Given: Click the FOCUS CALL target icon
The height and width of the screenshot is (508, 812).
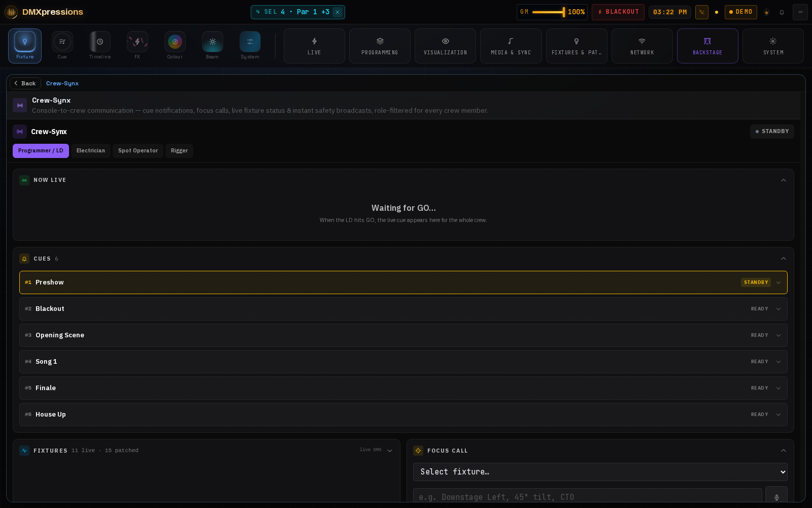Looking at the screenshot, I should click(x=418, y=451).
